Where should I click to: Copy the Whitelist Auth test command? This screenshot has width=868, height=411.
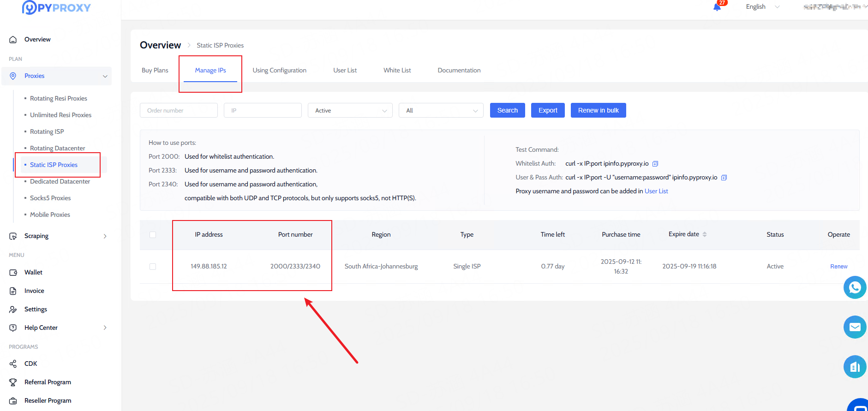pyautogui.click(x=655, y=164)
